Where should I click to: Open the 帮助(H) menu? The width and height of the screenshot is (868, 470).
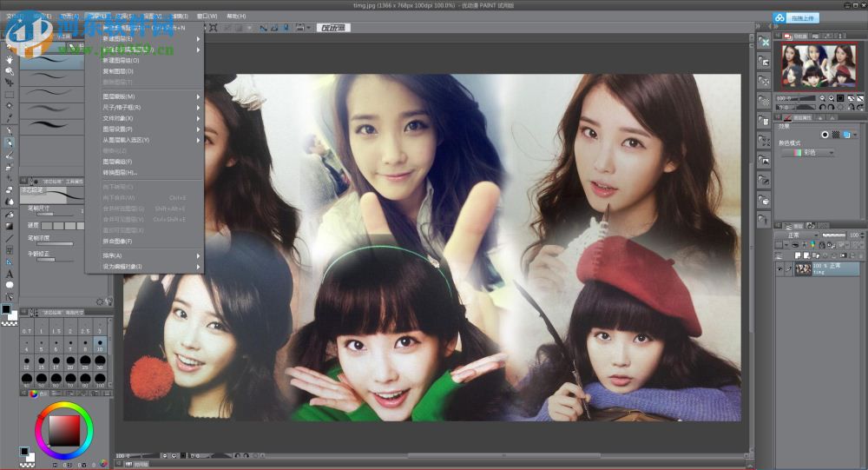[236, 17]
